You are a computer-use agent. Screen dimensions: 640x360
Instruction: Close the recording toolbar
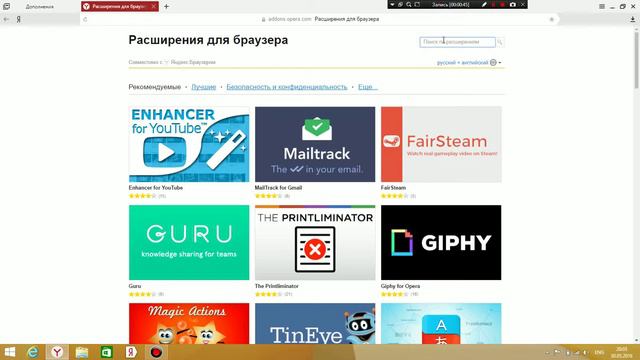point(523,4)
